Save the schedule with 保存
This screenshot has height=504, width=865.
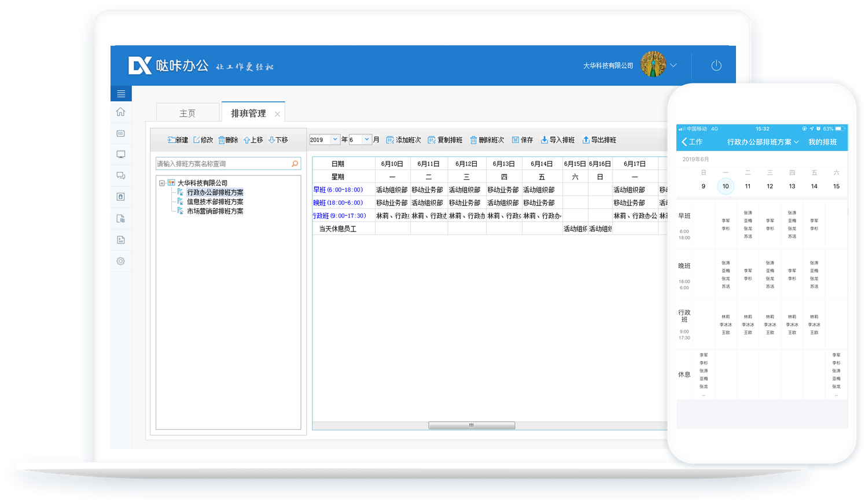click(x=522, y=140)
